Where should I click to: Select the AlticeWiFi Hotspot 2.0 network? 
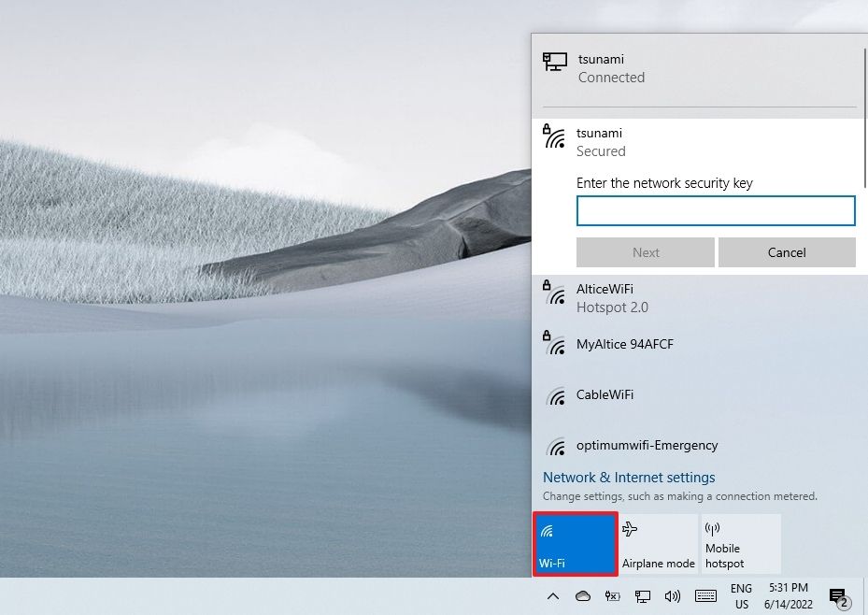pyautogui.click(x=607, y=297)
